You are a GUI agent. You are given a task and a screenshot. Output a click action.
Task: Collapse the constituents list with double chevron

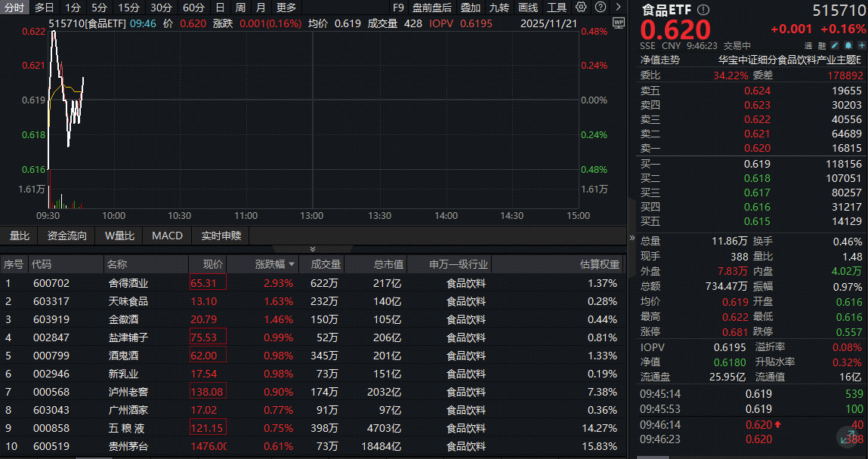312,249
